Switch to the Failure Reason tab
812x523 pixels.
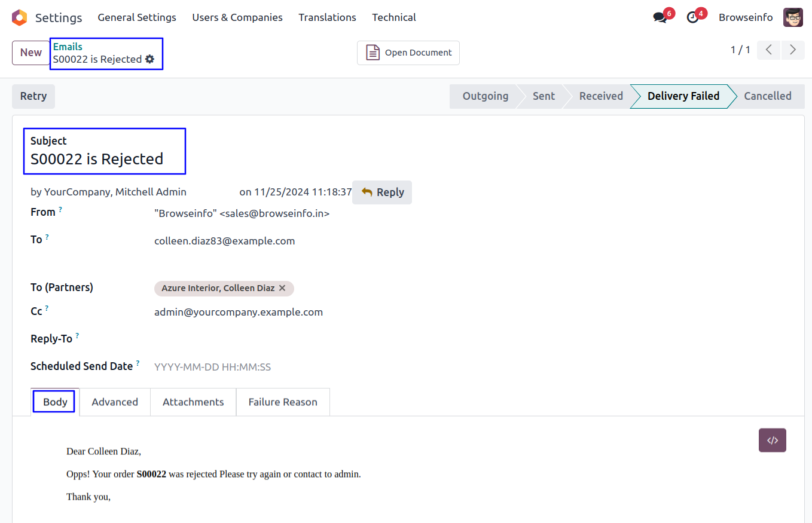tap(283, 402)
